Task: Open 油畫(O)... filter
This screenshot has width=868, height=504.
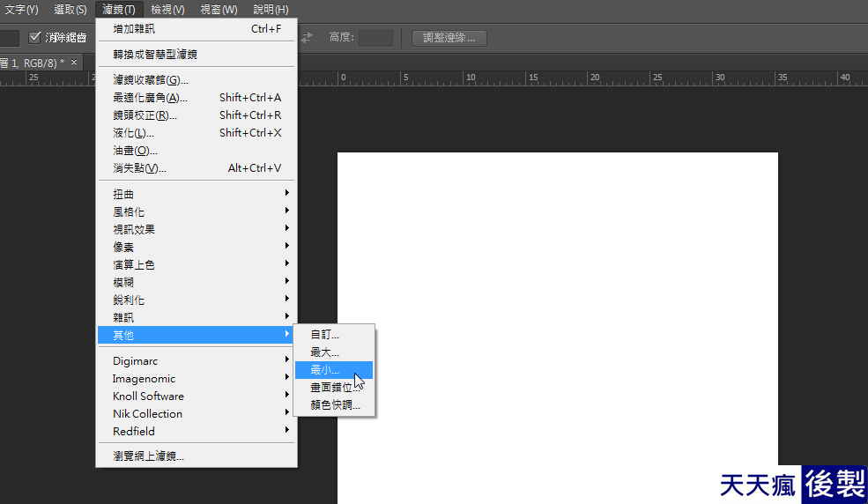Action: coord(197,151)
